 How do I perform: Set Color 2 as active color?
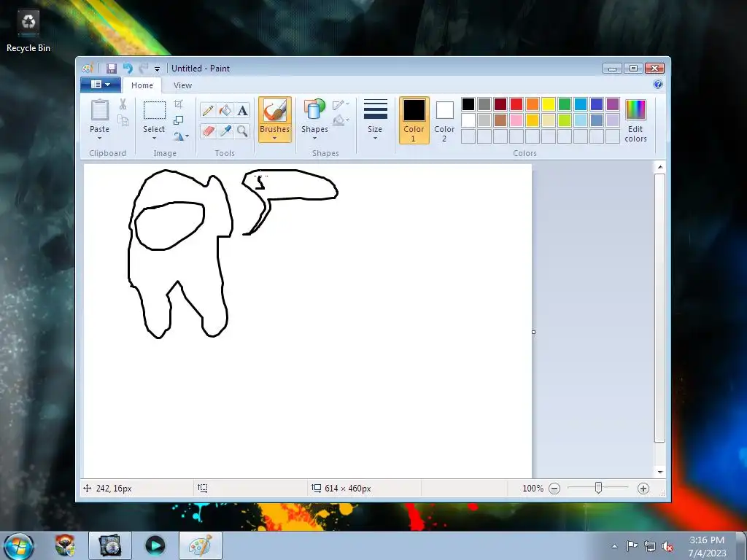(444, 120)
